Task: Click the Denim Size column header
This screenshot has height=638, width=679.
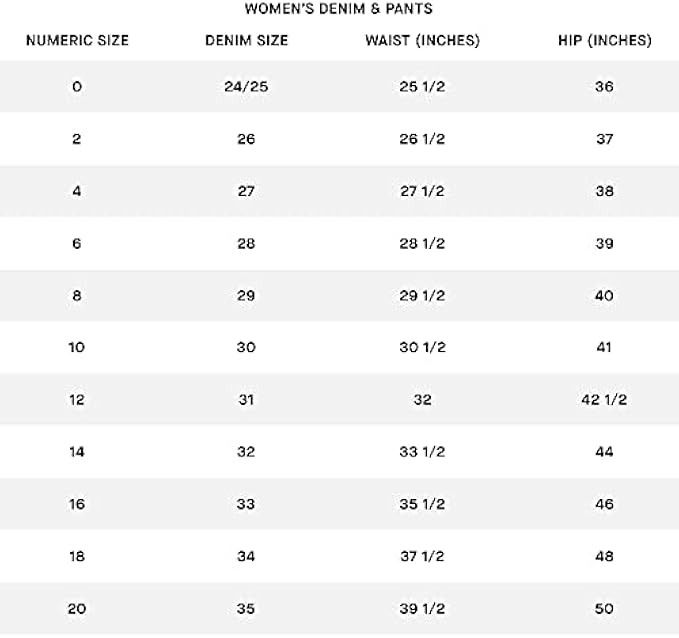Action: [246, 41]
